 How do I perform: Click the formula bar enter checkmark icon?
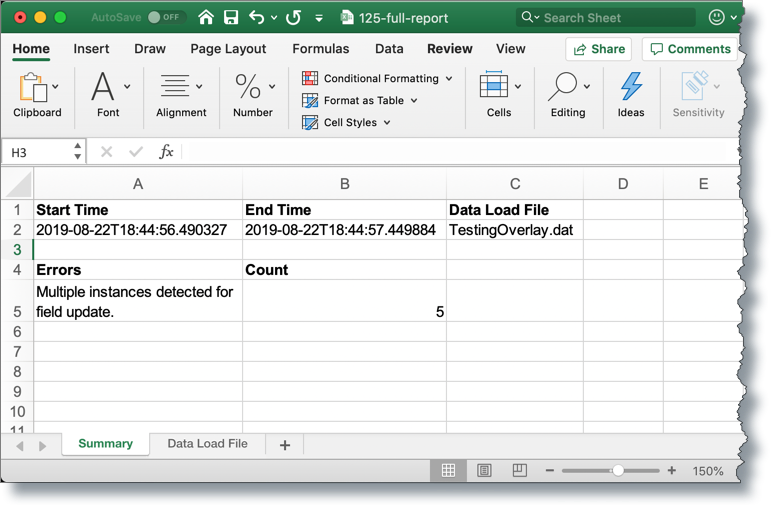pyautogui.click(x=136, y=152)
